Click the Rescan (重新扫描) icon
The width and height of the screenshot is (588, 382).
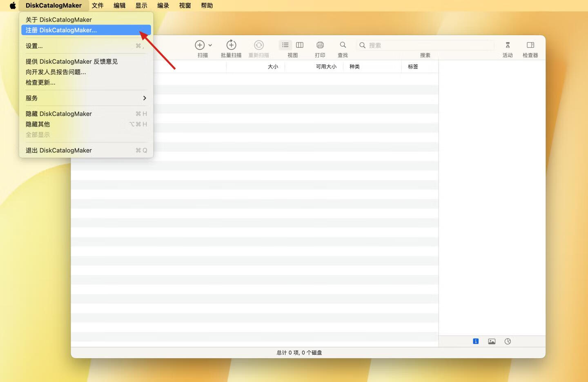point(259,45)
